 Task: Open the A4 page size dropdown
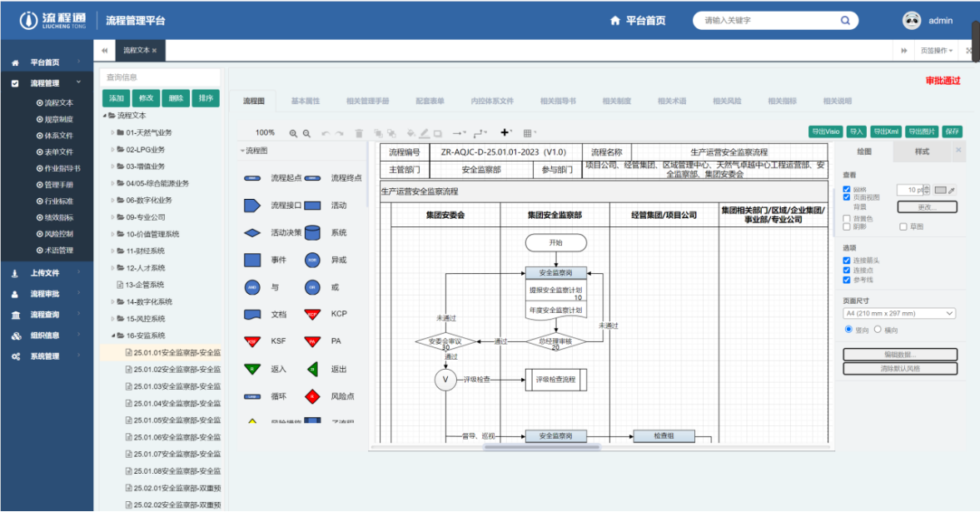tap(899, 314)
